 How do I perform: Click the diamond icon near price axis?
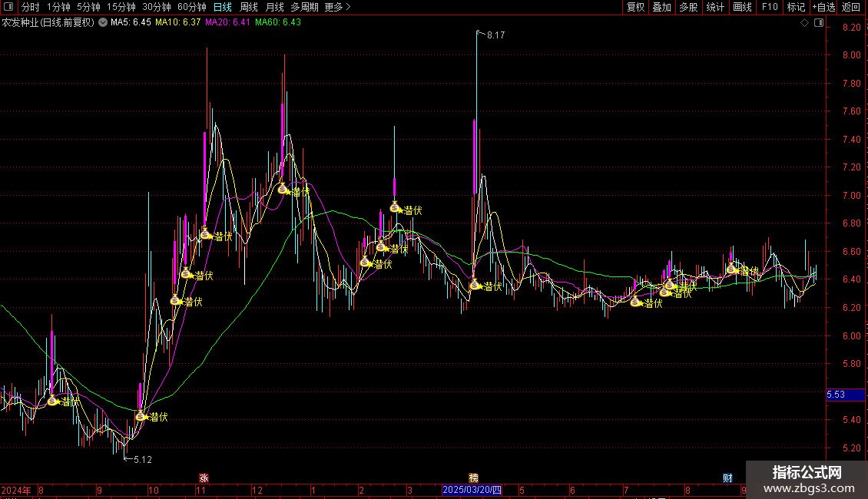[804, 23]
